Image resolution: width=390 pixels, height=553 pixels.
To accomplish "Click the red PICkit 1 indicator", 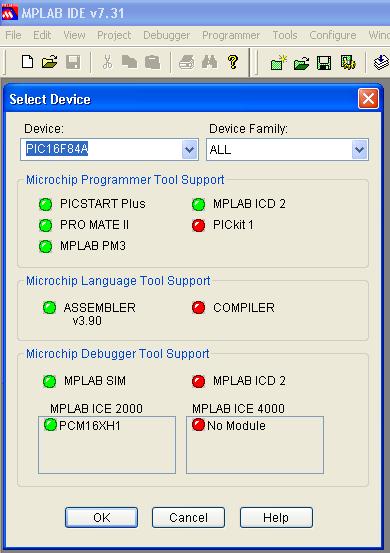I will 199,225.
